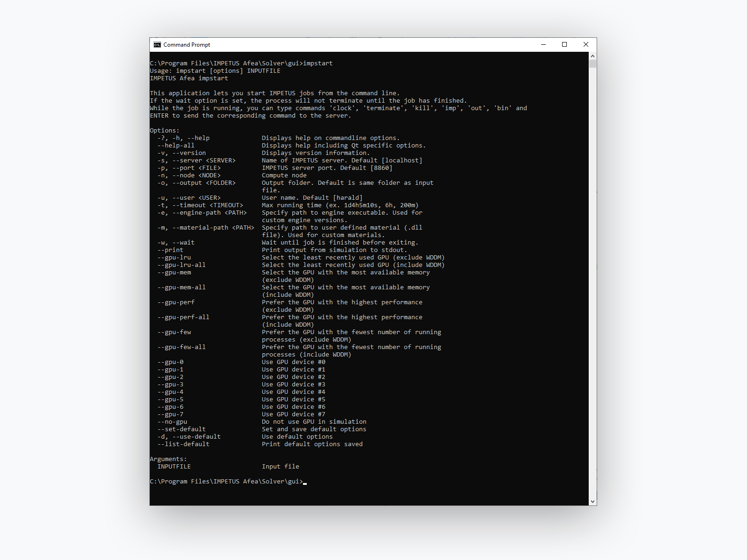Click the '-v, --version' option
Viewport: 747px width, 560px height.
(x=182, y=153)
